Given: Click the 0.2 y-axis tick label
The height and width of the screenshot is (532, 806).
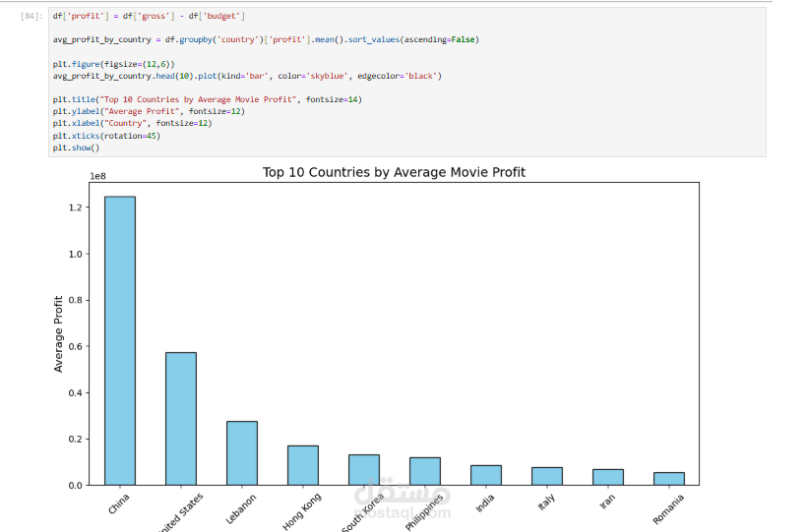Looking at the screenshot, I should [75, 439].
